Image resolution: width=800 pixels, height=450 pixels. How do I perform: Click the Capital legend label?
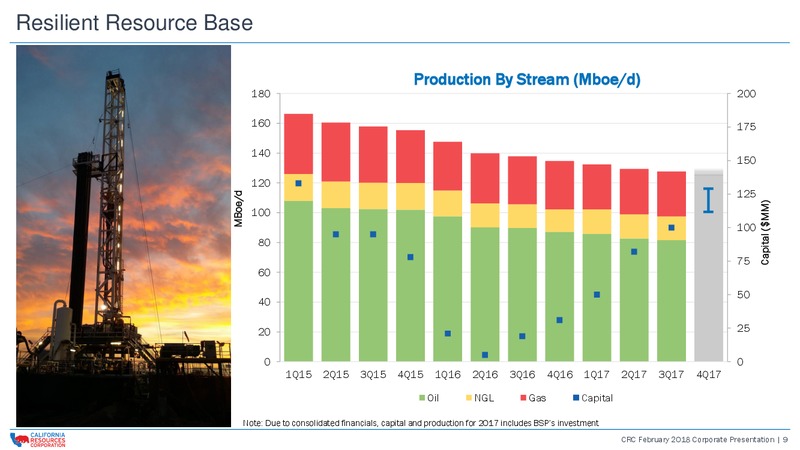[597, 398]
